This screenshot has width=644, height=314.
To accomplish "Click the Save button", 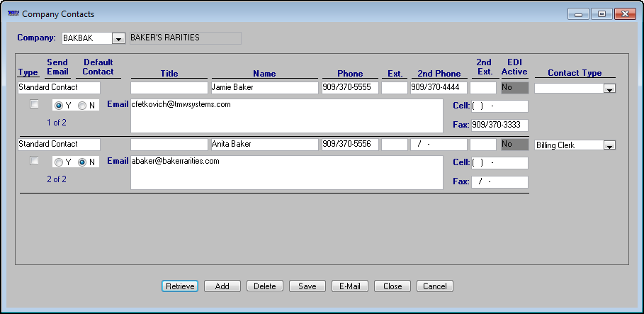I will 307,286.
